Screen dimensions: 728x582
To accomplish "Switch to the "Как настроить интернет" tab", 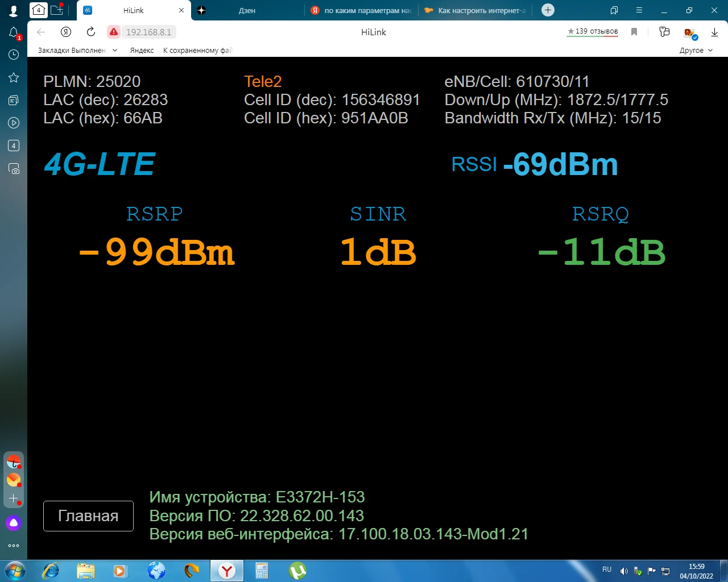I will click(x=475, y=10).
